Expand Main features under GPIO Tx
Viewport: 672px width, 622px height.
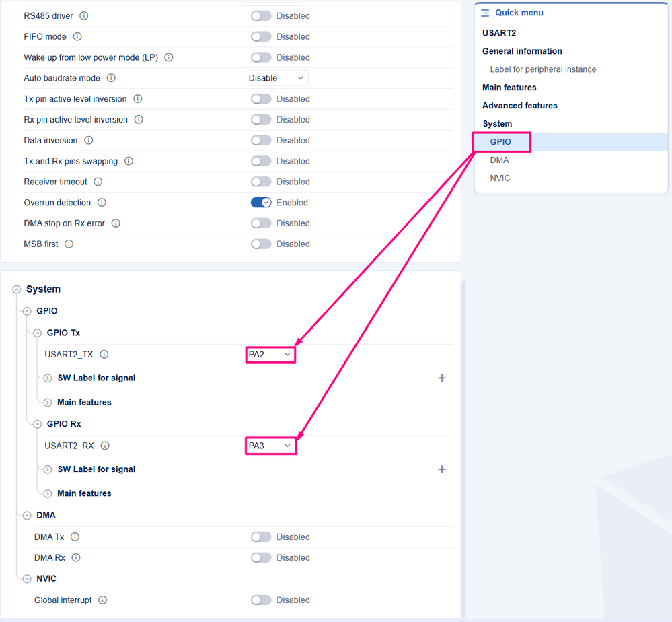[x=48, y=403]
